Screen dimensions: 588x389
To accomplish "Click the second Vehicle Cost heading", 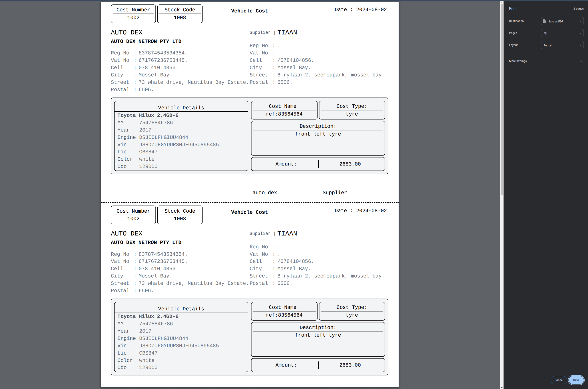I will [x=249, y=212].
